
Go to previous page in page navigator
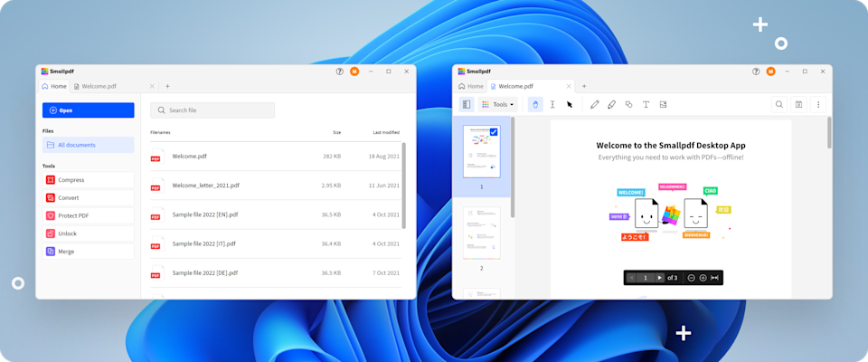[x=631, y=278]
